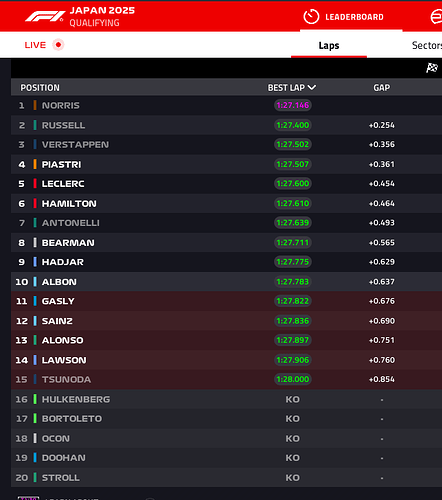Click the partially visible icon right of Leaderboard
Screen dimensions: 442x500
[436, 17]
